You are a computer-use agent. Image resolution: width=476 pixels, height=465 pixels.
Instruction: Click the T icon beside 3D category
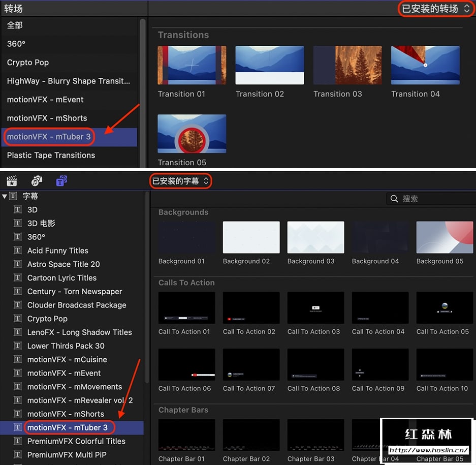[x=18, y=209]
